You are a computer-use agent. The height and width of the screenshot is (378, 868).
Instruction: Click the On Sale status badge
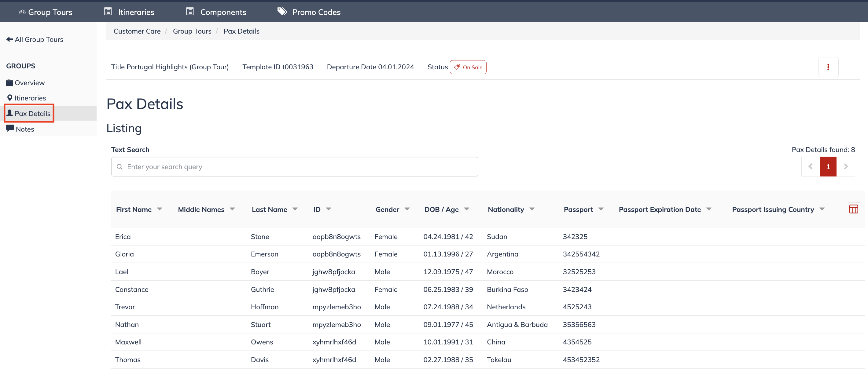(468, 67)
